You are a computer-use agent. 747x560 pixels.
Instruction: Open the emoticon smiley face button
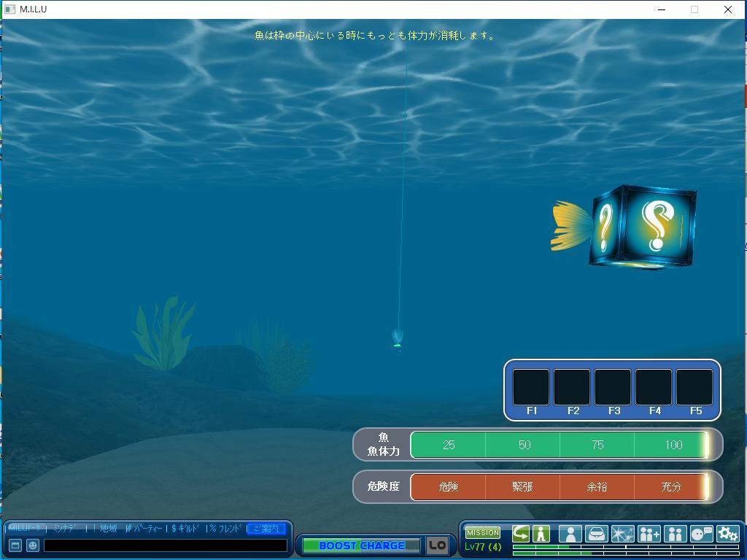(x=33, y=545)
